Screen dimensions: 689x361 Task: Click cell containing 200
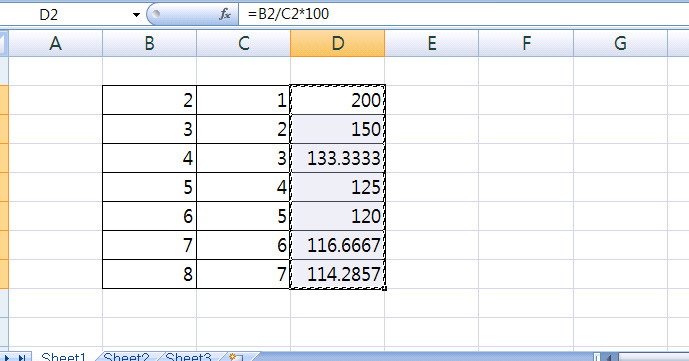pyautogui.click(x=337, y=100)
